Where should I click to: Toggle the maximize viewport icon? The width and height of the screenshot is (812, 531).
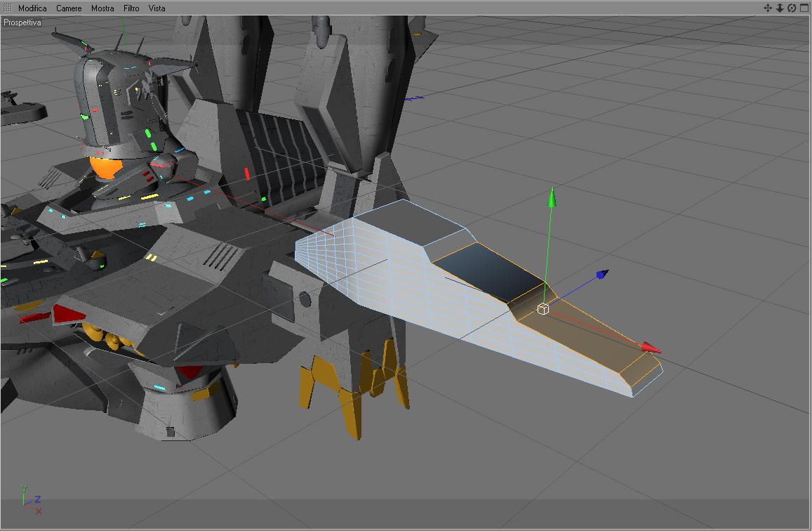click(804, 8)
